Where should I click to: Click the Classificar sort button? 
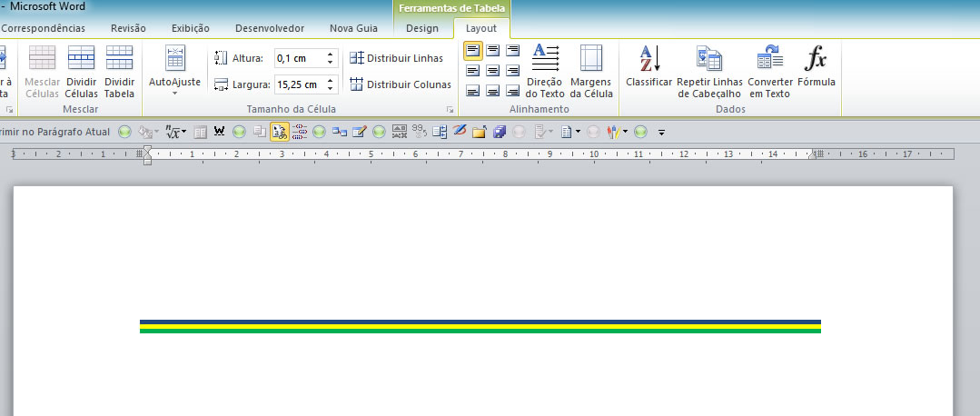tap(648, 67)
